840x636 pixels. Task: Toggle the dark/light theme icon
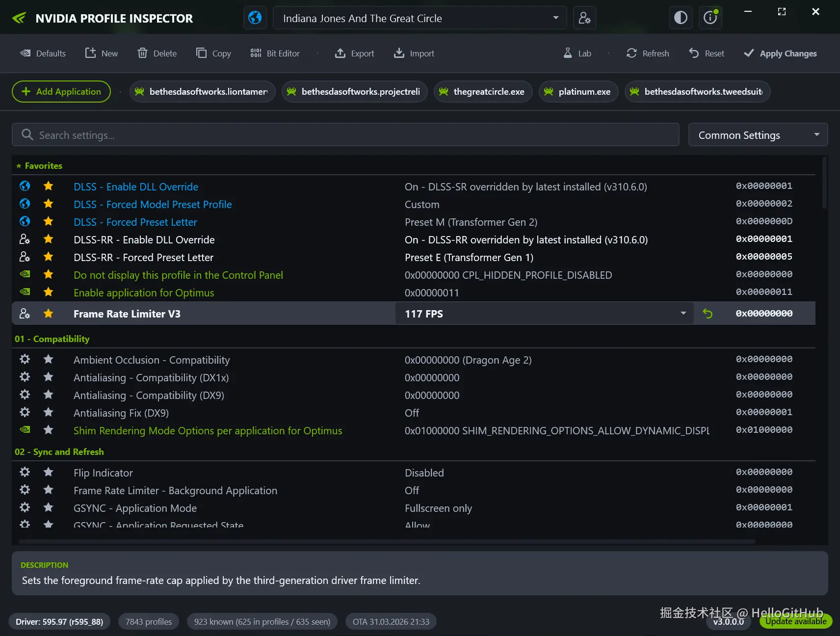pyautogui.click(x=681, y=18)
